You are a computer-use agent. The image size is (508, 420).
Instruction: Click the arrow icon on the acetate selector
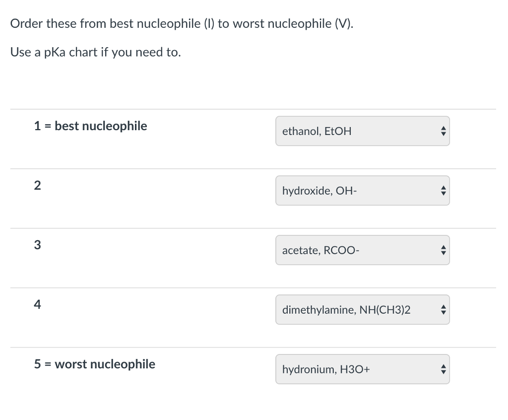pyautogui.click(x=443, y=250)
